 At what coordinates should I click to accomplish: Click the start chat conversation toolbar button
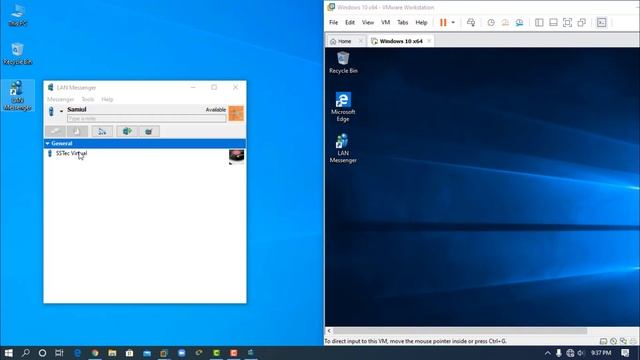55,131
